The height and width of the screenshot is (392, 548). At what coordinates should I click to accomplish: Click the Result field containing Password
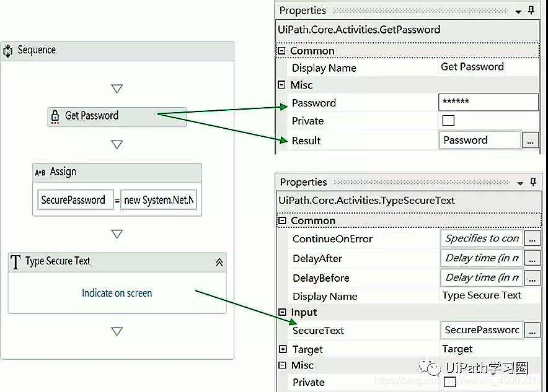tap(480, 140)
